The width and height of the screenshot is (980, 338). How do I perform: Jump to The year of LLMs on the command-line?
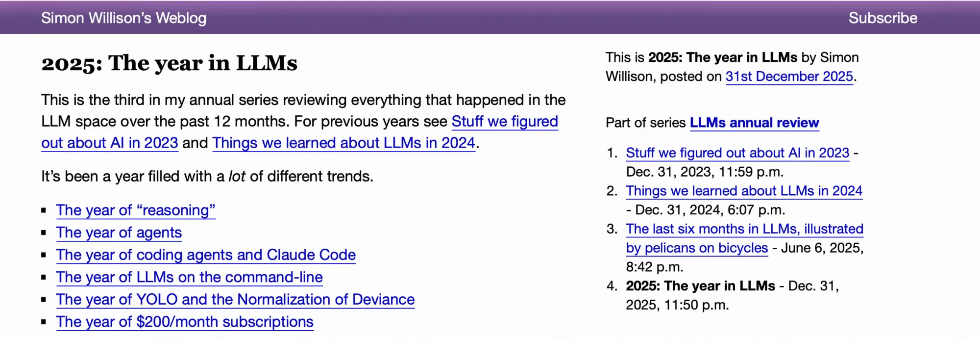(x=189, y=277)
